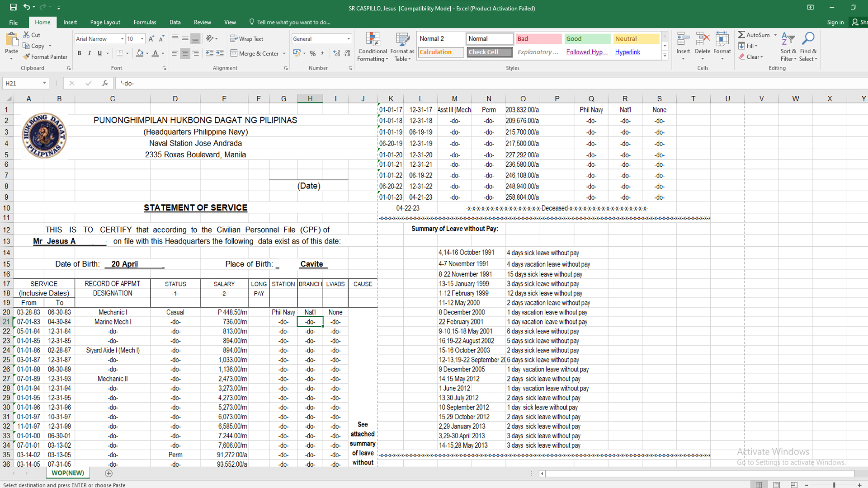Toggle Wrap Text for the cell
This screenshot has height=488, width=868.
click(x=246, y=39)
